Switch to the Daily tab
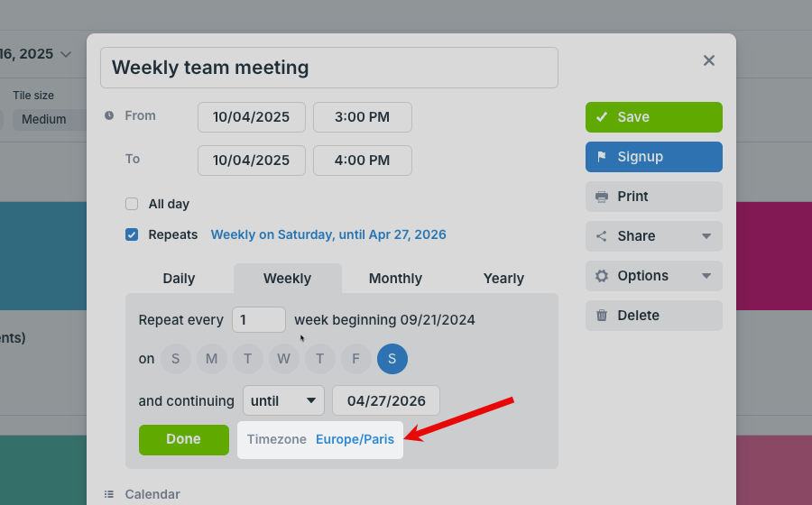Screen dimensions: 812x505 179,279
